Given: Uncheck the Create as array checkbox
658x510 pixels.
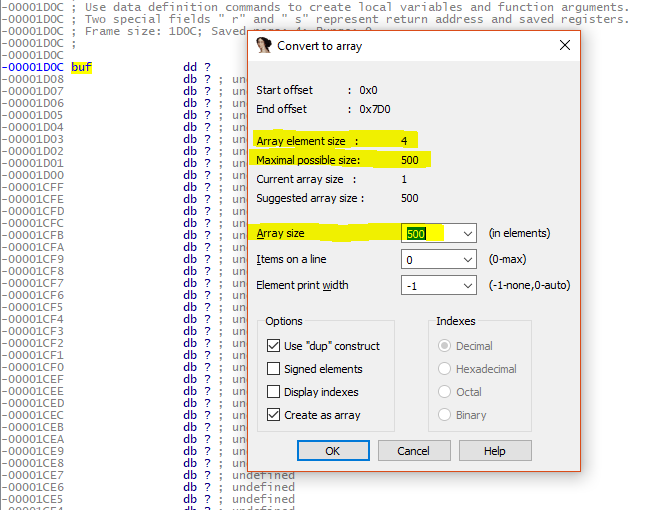Looking at the screenshot, I should point(274,415).
